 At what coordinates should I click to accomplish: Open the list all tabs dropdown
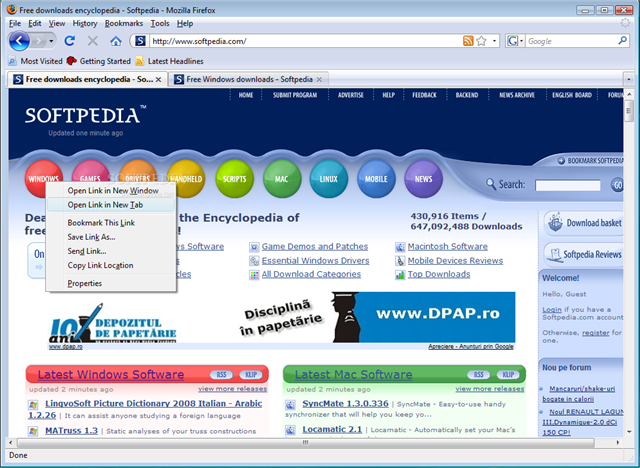(x=629, y=79)
